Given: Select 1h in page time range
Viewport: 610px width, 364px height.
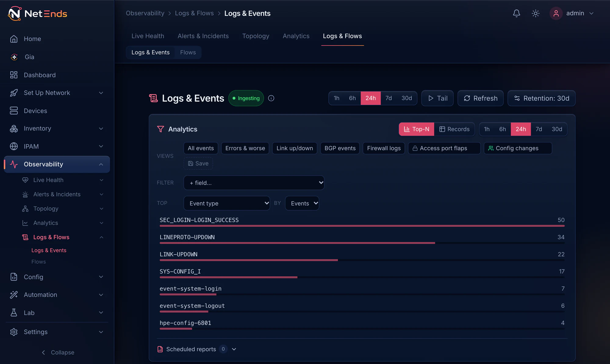Looking at the screenshot, I should tap(336, 98).
